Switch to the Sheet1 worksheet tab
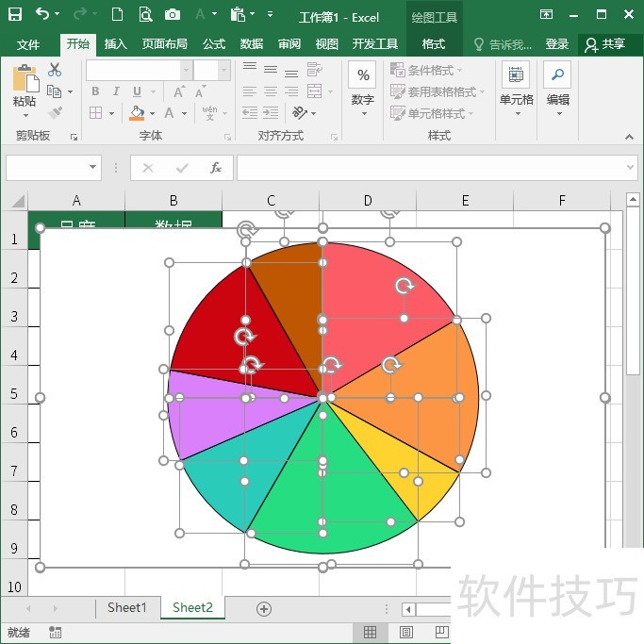Screen dimensions: 644x644 127,607
